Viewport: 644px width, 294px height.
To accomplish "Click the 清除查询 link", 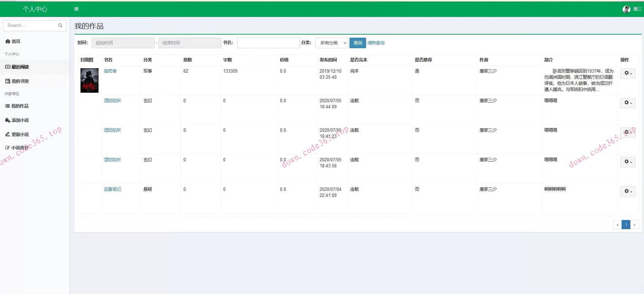I will click(376, 43).
